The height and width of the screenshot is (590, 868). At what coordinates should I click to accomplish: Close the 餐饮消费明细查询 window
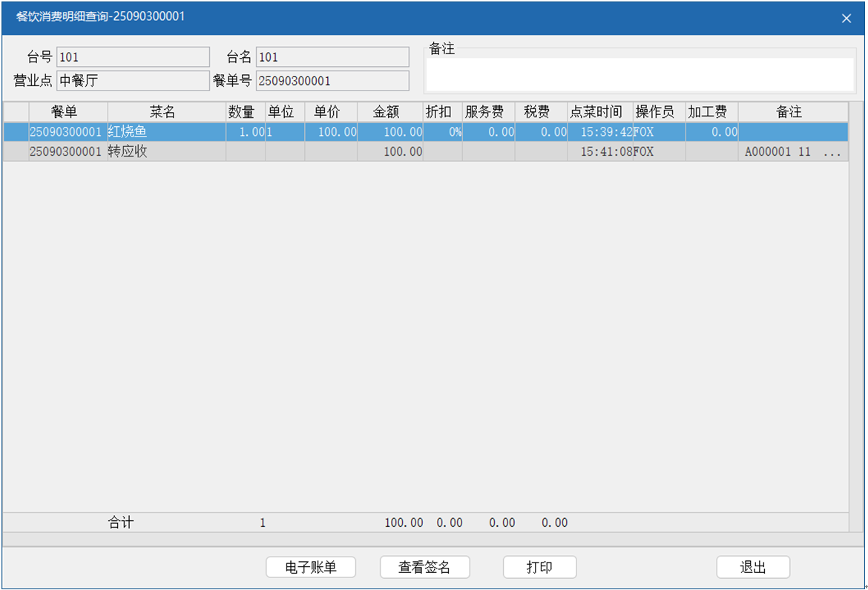tap(846, 19)
